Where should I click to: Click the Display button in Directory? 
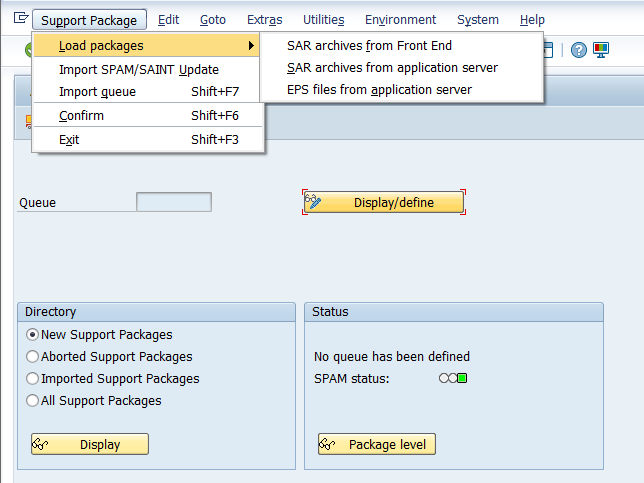(x=90, y=444)
